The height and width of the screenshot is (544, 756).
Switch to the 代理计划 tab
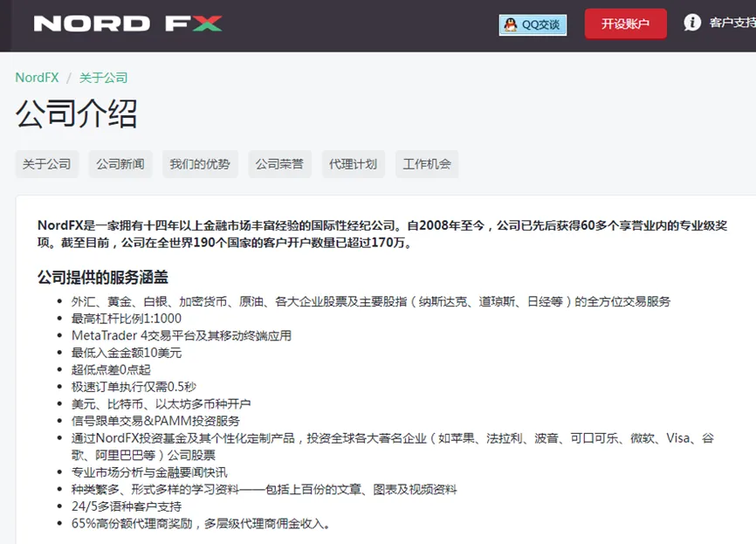(x=354, y=164)
